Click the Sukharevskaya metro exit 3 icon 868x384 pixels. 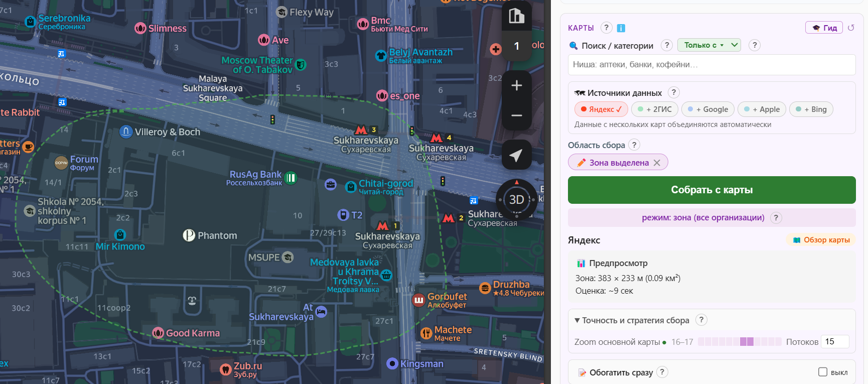pos(361,130)
